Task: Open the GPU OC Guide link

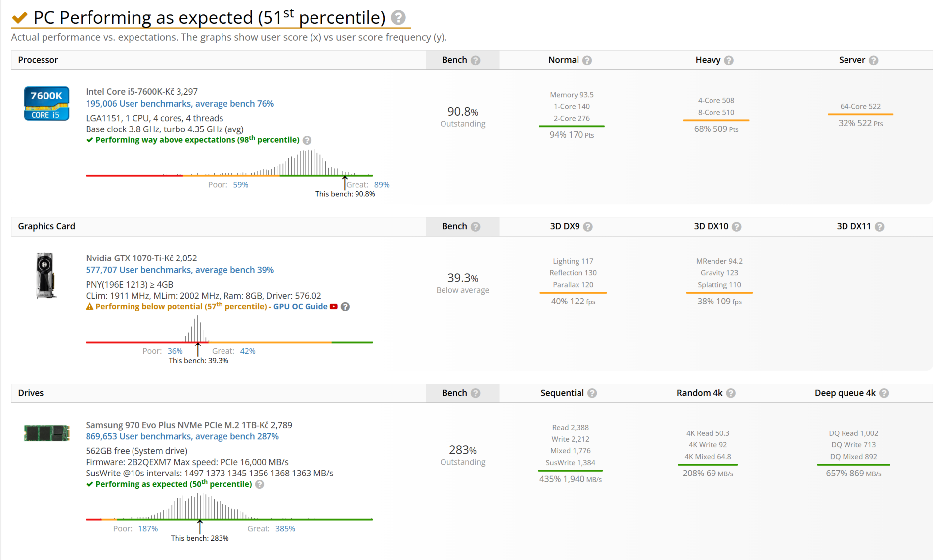Action: 300,307
